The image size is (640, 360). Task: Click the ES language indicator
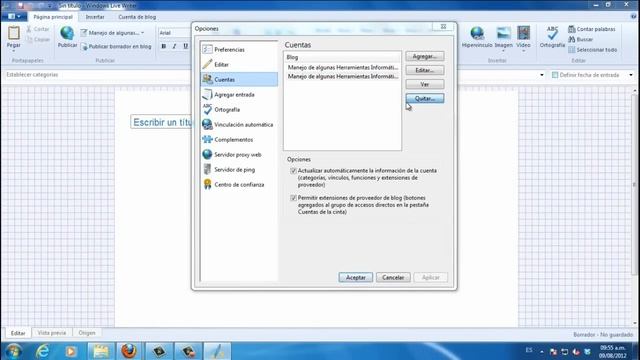coord(529,350)
